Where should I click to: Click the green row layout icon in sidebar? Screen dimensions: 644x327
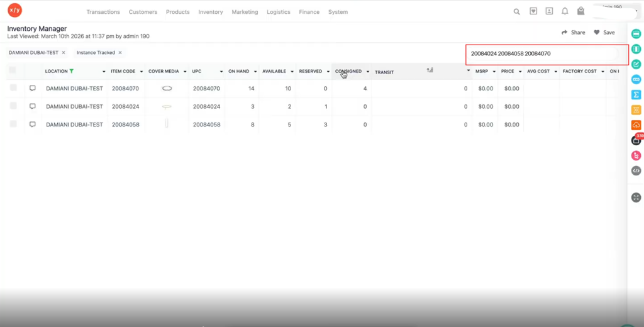[636, 34]
